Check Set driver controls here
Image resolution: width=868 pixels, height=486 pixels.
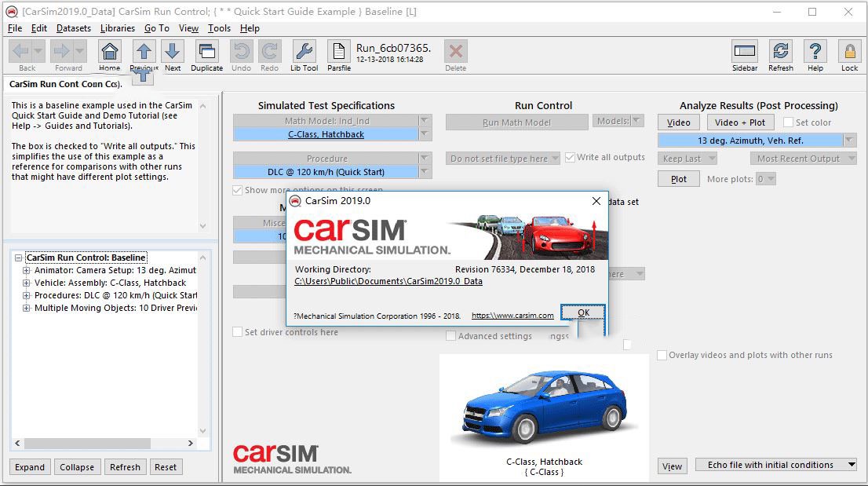coord(238,332)
